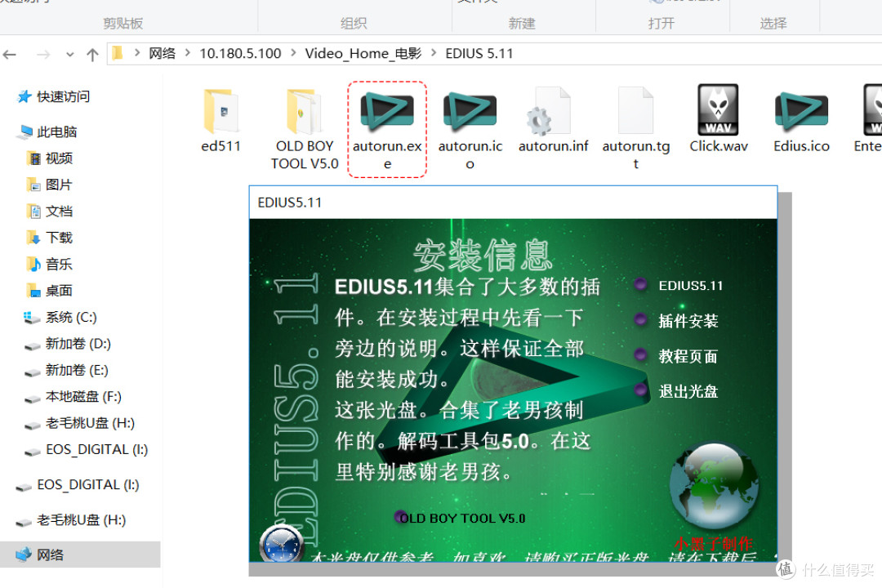Click the Video_Home_电影 breadcrumb segment

pos(363,53)
